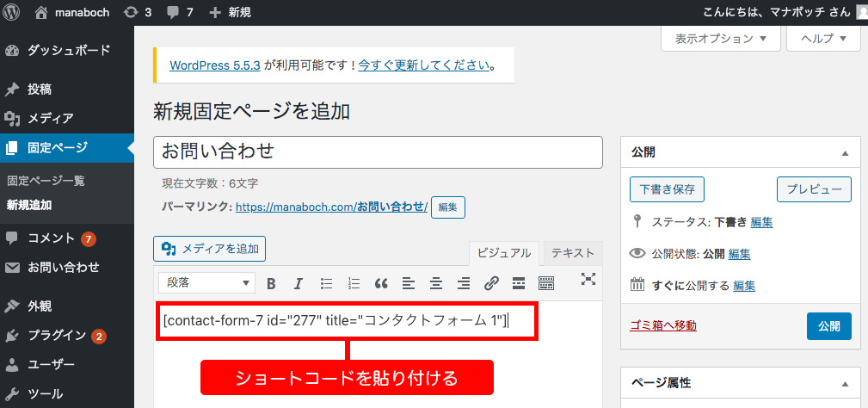Click the 今すぐ更新してください link

(423, 65)
